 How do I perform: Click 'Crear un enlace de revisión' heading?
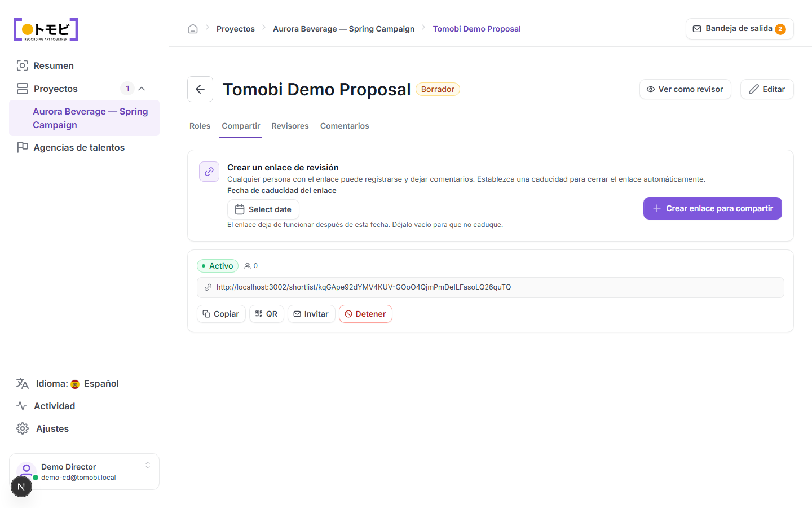(x=283, y=168)
